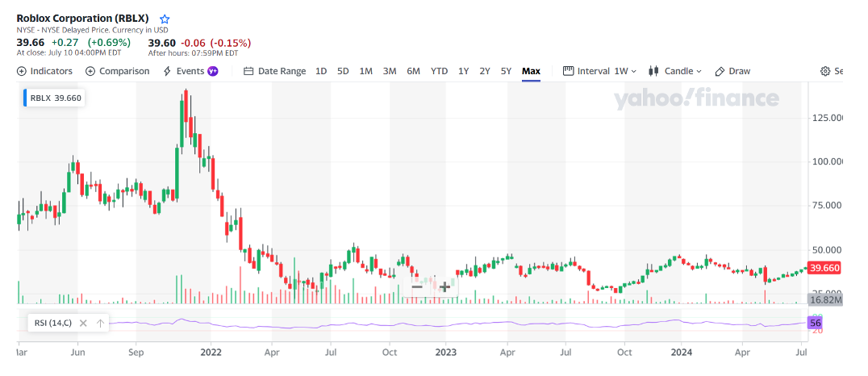The image size is (868, 376).
Task: Remove the RSI (14,C) indicator
Action: point(83,323)
